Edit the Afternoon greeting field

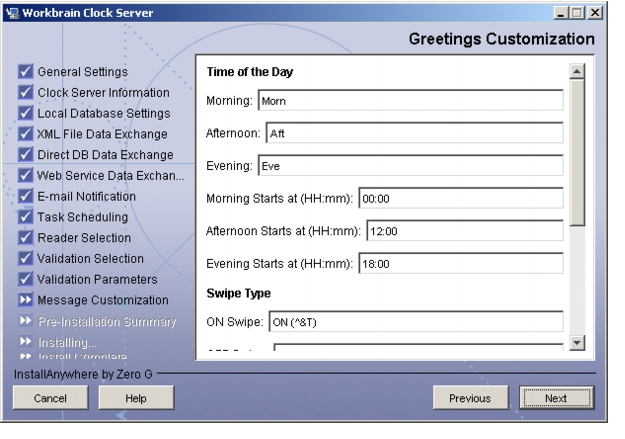click(x=415, y=133)
